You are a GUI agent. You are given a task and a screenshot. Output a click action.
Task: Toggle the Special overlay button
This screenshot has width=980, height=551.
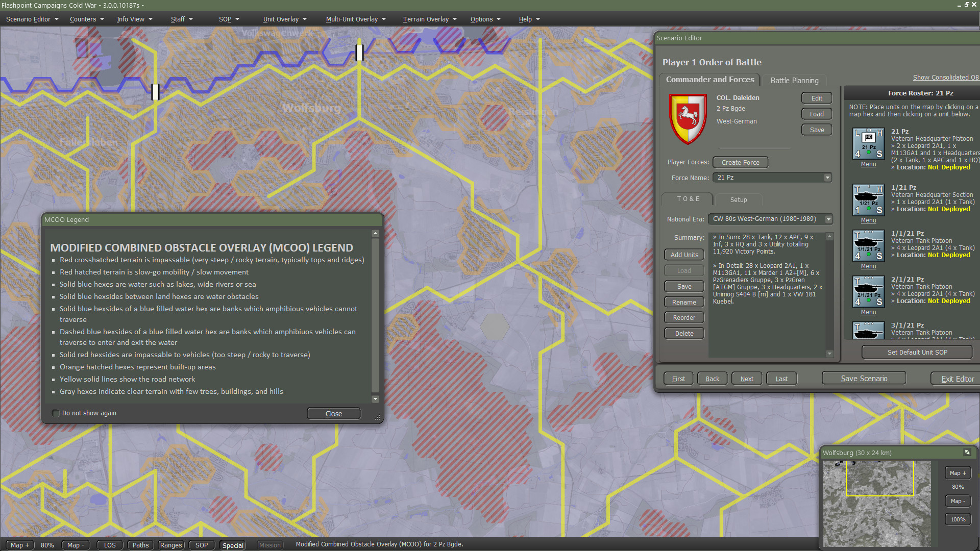pyautogui.click(x=233, y=545)
